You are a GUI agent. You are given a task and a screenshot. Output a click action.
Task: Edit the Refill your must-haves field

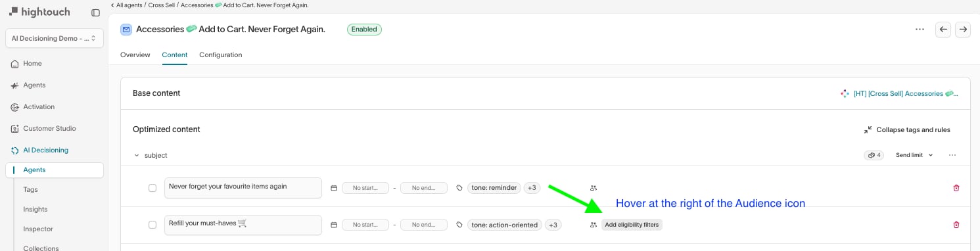pyautogui.click(x=243, y=225)
